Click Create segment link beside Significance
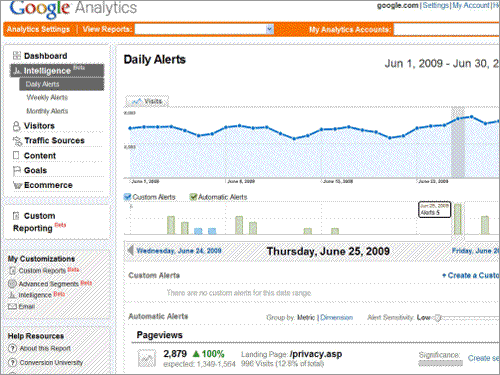500x375 pixels. (483, 358)
